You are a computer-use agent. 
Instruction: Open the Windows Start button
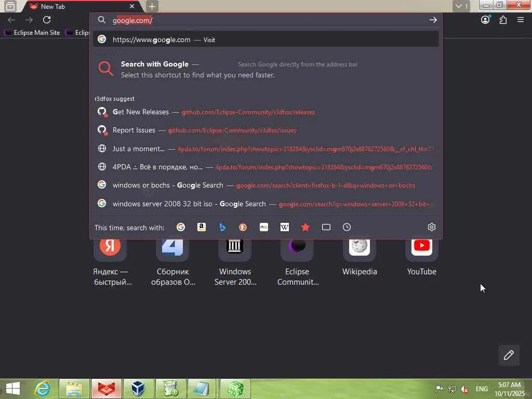[x=13, y=389]
